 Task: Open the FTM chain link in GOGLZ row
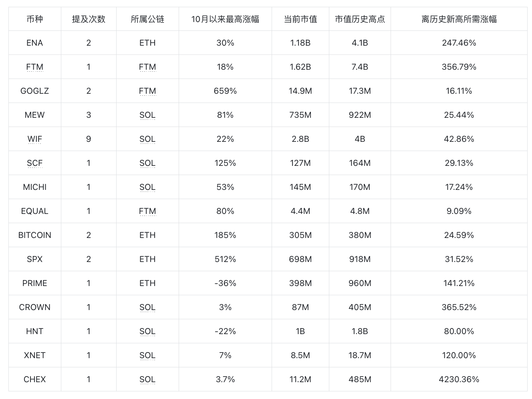pyautogui.click(x=147, y=91)
